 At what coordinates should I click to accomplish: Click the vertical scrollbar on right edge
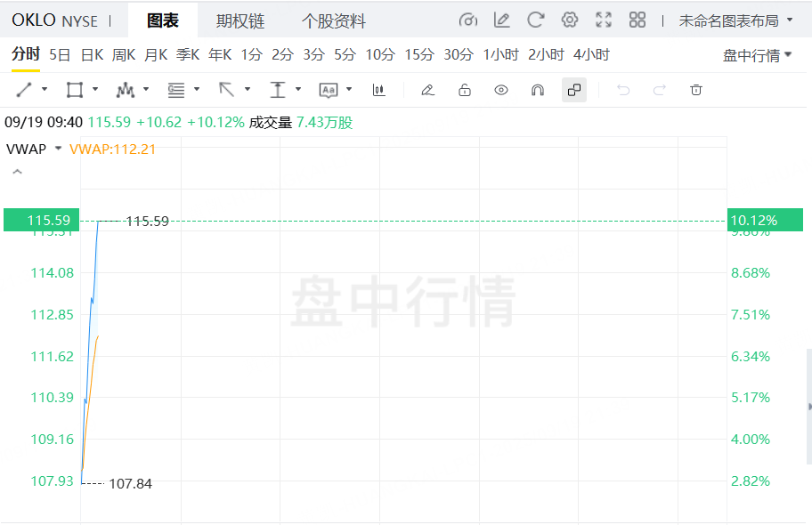[x=809, y=407]
